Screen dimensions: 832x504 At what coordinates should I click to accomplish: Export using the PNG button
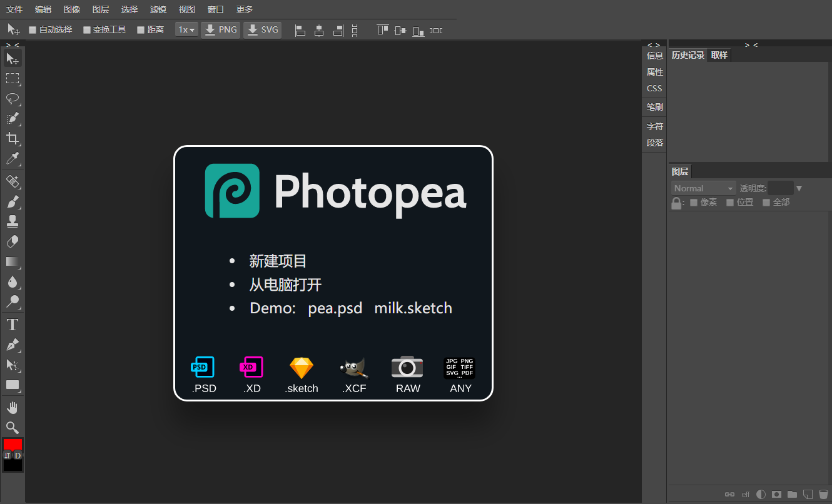click(x=221, y=29)
